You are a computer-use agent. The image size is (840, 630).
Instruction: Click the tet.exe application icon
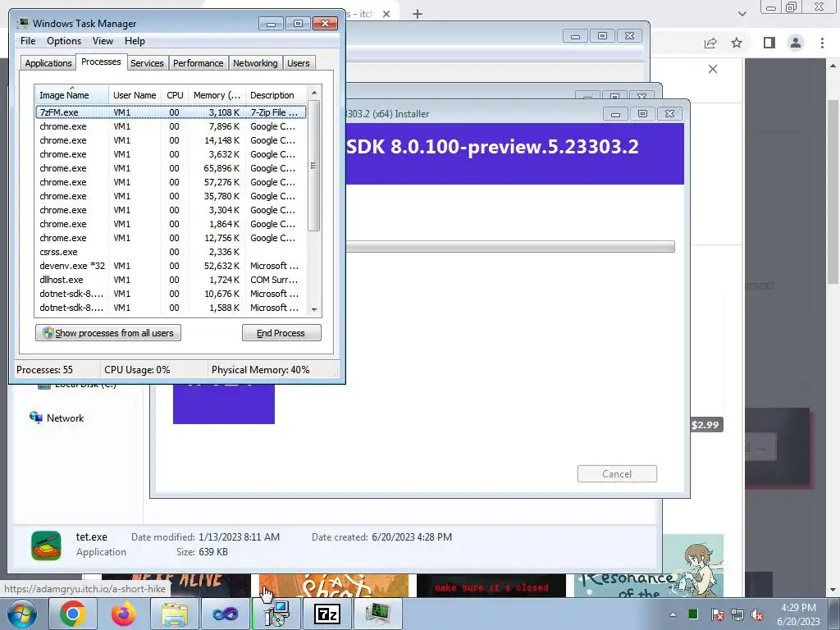[46, 546]
